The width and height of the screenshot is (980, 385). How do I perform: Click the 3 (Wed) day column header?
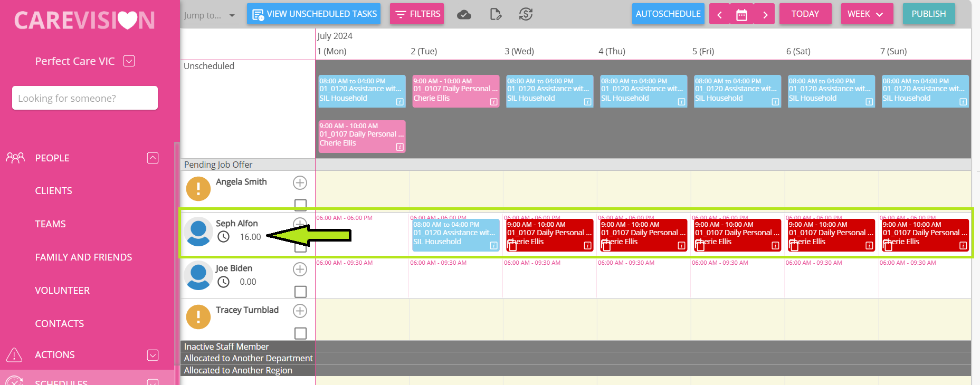pyautogui.click(x=519, y=51)
